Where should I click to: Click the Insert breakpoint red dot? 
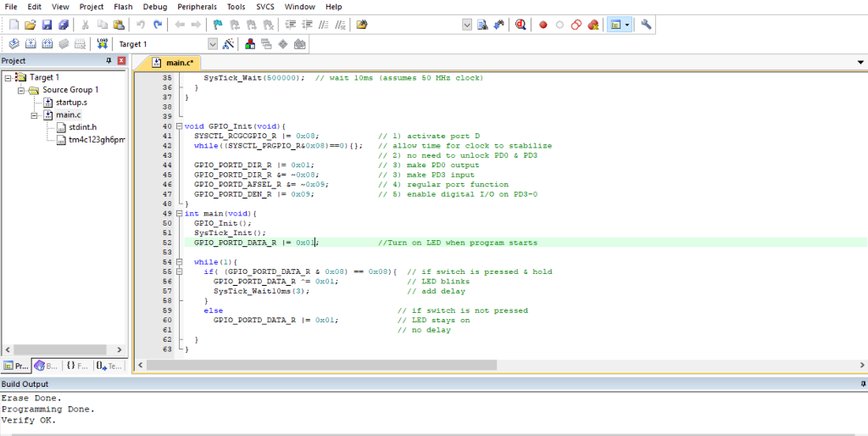click(x=543, y=25)
